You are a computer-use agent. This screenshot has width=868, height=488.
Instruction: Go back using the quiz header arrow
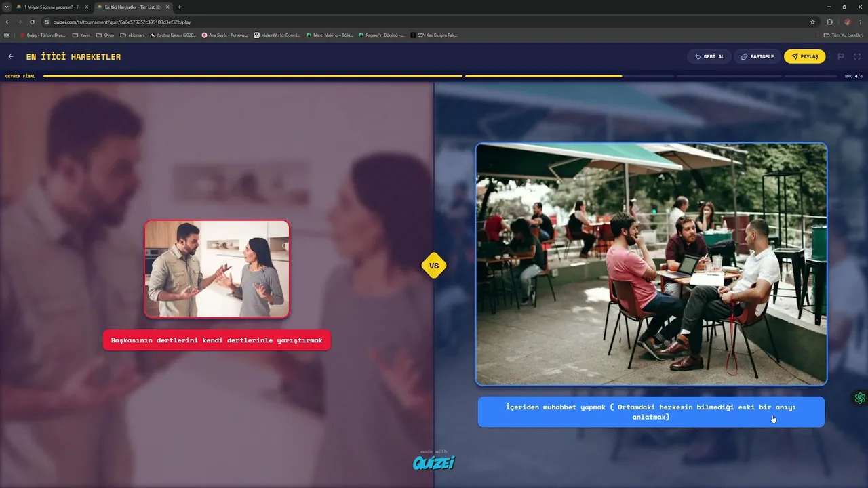click(11, 57)
